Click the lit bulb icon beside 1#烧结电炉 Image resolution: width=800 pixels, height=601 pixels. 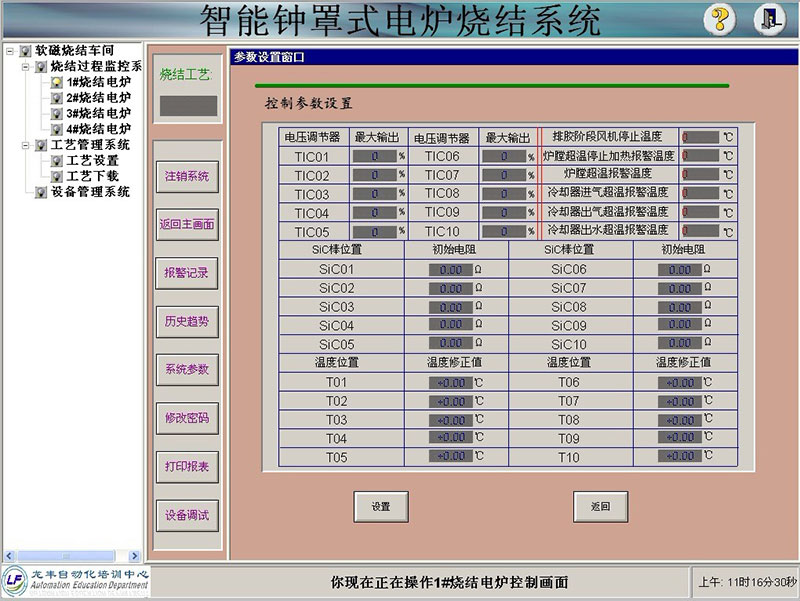(56, 82)
